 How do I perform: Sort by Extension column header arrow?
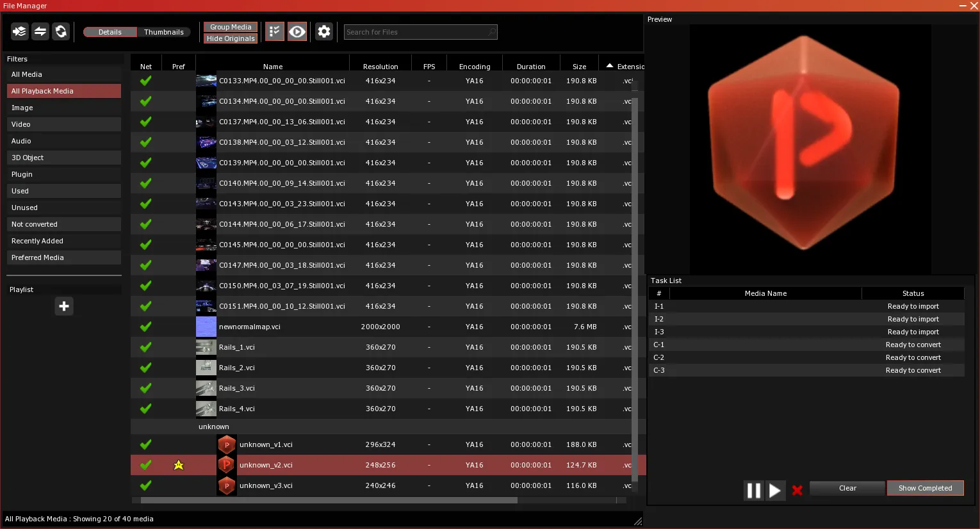pyautogui.click(x=610, y=66)
